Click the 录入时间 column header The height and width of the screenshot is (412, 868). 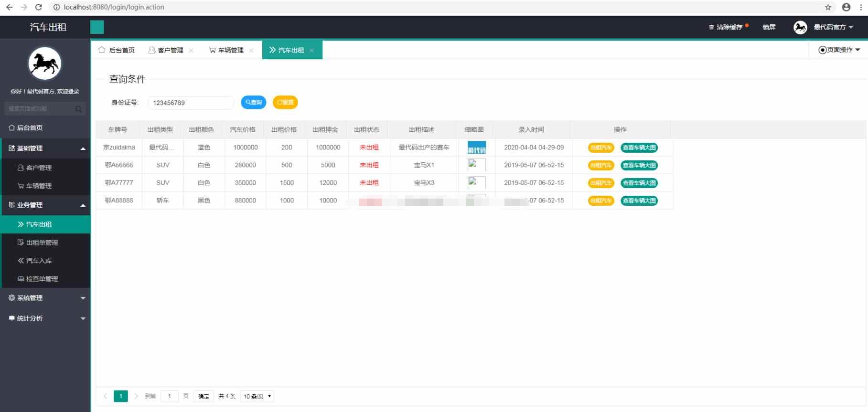click(x=531, y=130)
